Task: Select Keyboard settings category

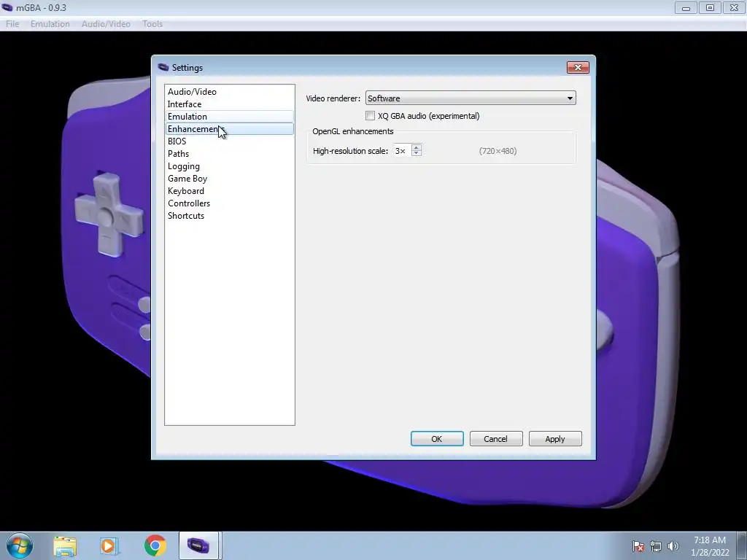Action: tap(230, 190)
